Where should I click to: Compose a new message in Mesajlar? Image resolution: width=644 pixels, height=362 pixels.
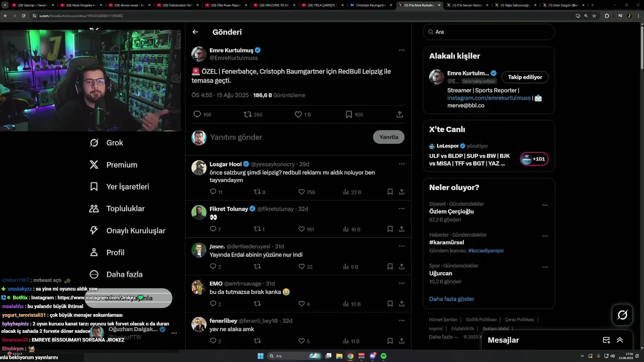pos(606,340)
